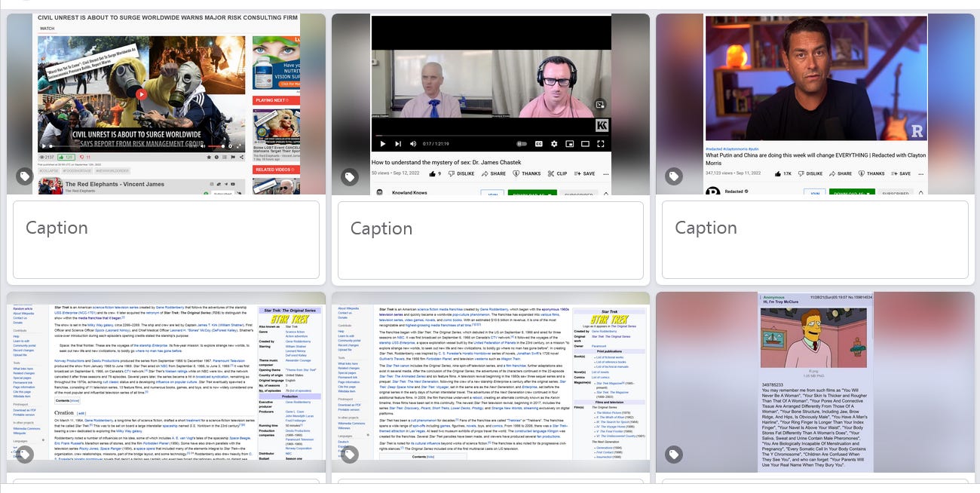Open alt-text tag on Redacted Clayton Morris image
The image size is (980, 493).
click(674, 176)
